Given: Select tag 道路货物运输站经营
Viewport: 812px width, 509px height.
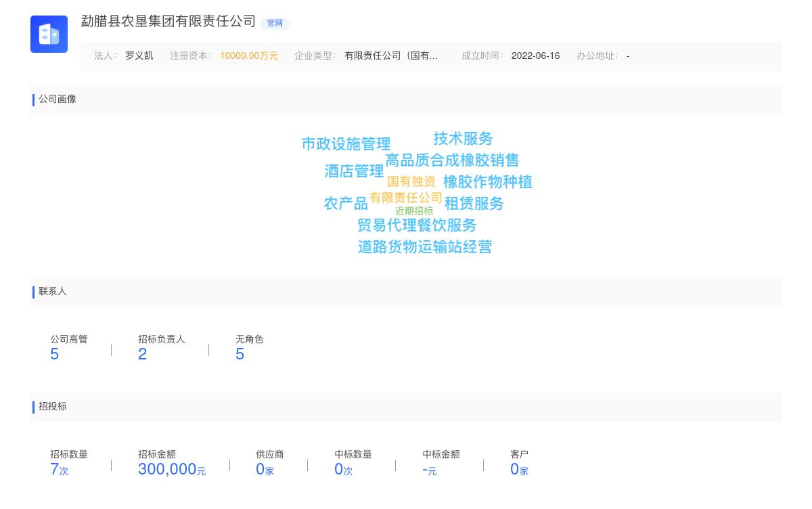Looking at the screenshot, I should 425,247.
